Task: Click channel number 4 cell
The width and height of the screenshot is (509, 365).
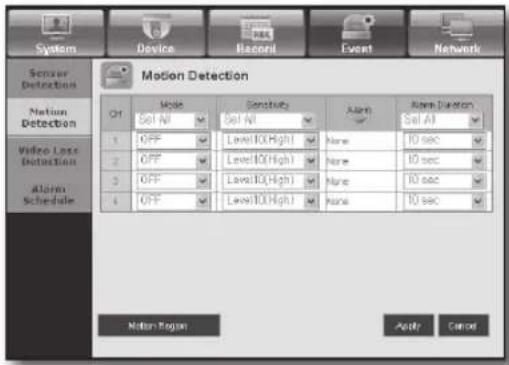Action: [116, 201]
